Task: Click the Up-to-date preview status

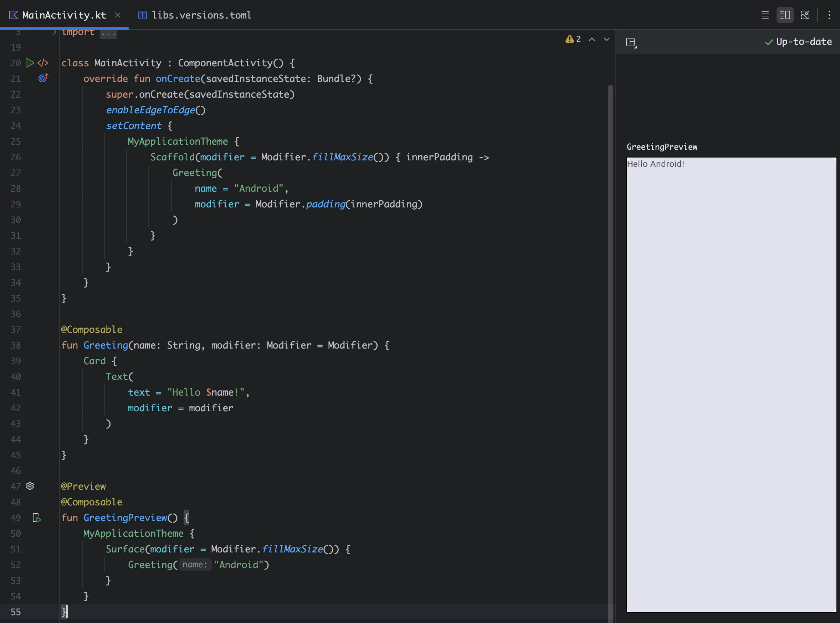Action: point(798,42)
